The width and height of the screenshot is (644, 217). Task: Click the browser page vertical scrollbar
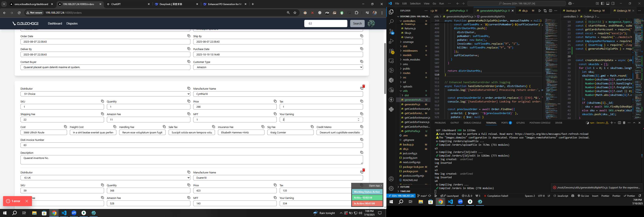(x=385, y=69)
